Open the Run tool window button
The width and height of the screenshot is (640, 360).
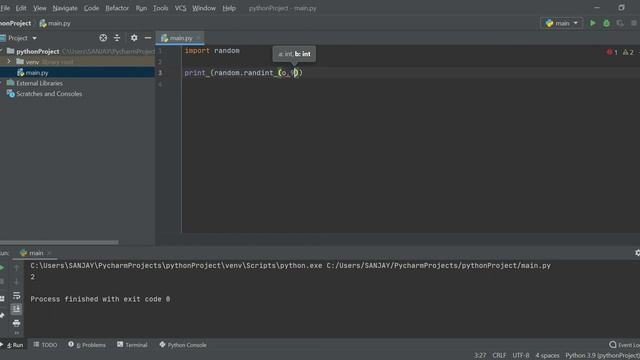[12, 345]
